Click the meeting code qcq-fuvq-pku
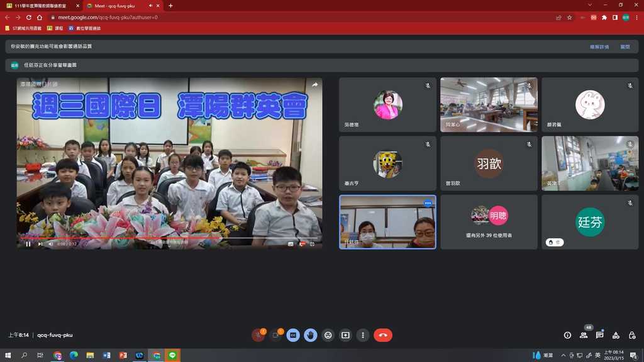Image resolution: width=644 pixels, height=362 pixels. coord(55,336)
